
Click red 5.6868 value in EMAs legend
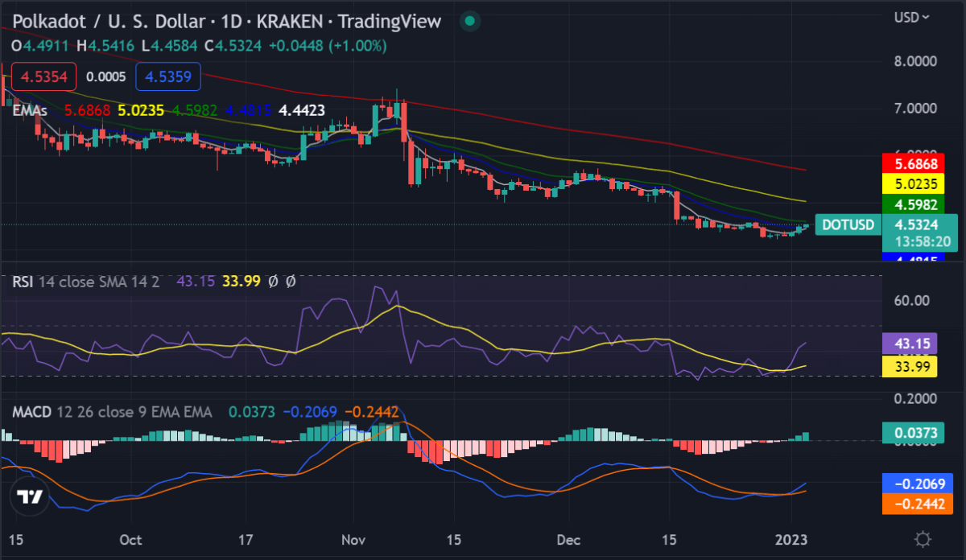tap(87, 109)
